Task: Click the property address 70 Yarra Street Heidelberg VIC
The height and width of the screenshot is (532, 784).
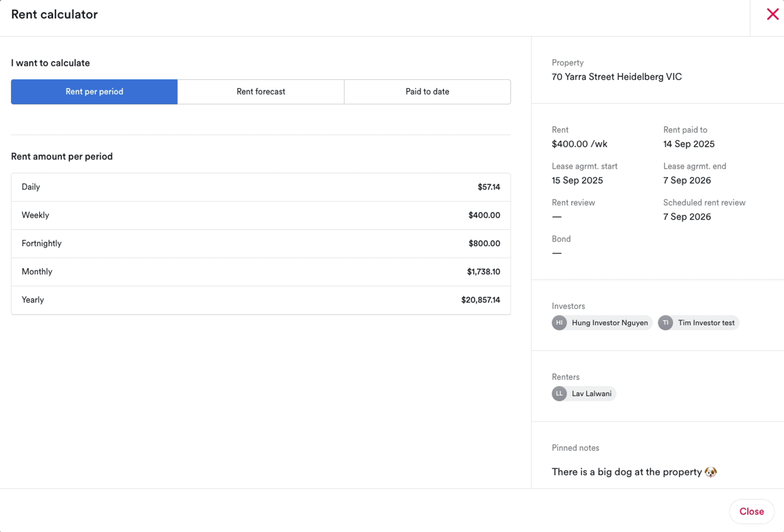Action: click(617, 77)
